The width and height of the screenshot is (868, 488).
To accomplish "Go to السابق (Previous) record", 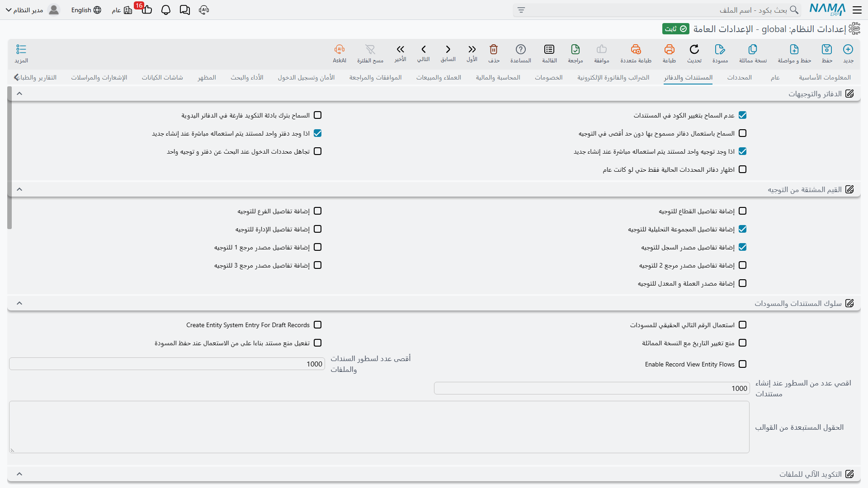I will [448, 49].
